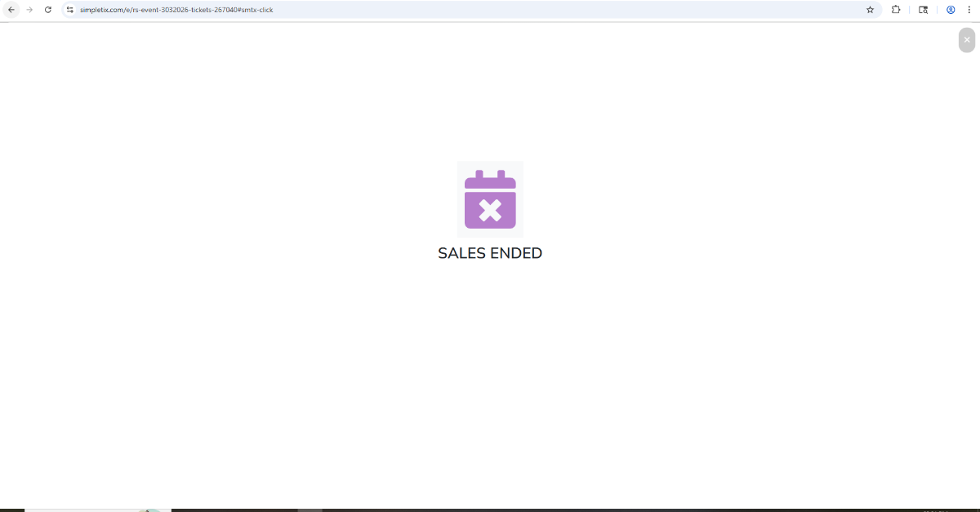Click the word SALES in the heading
980x512 pixels.
click(x=461, y=253)
